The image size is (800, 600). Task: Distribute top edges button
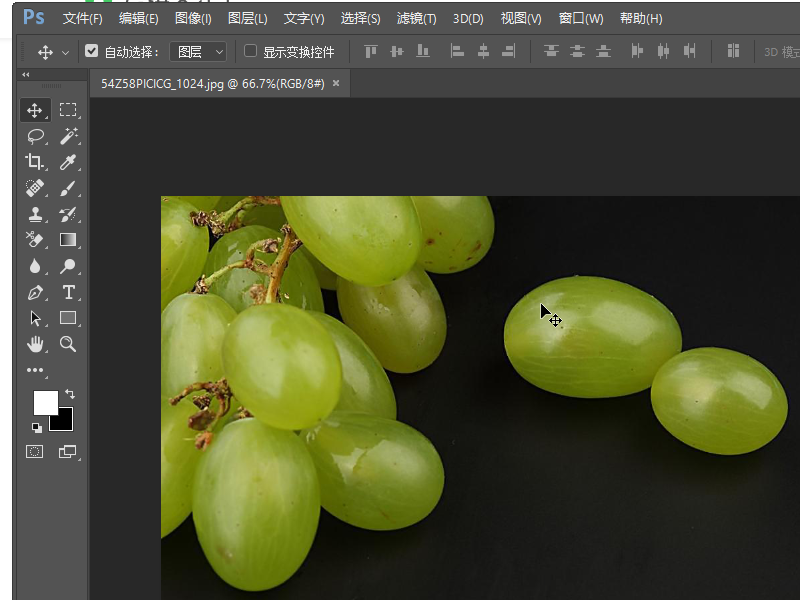pos(552,51)
